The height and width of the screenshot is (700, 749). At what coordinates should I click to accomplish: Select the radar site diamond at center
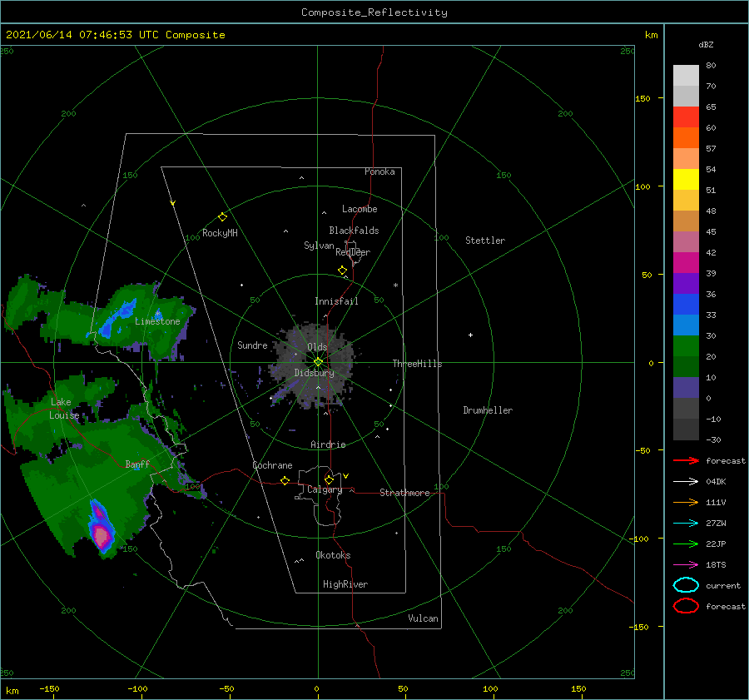point(318,362)
